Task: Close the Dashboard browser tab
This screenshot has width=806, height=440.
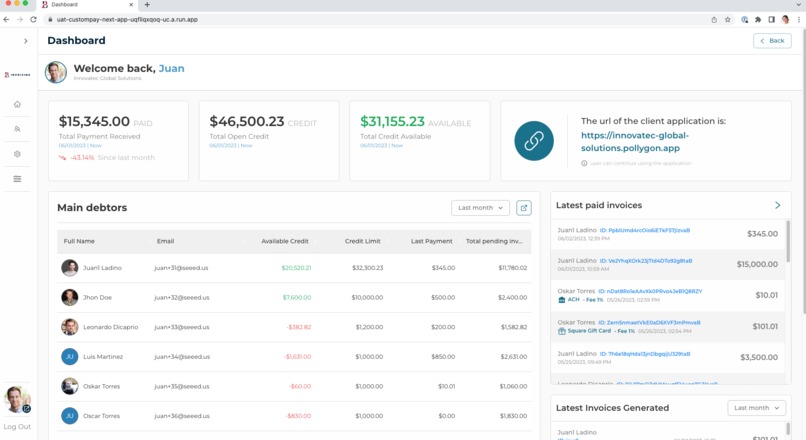Action: pos(131,5)
